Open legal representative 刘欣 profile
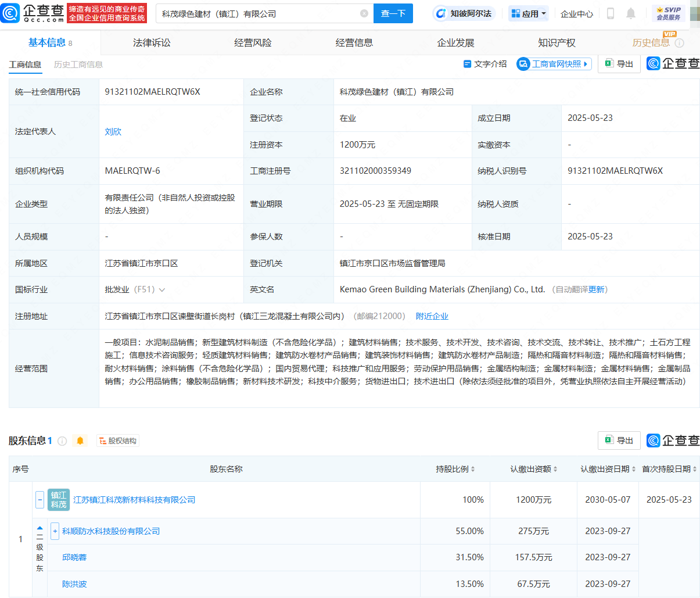 (113, 132)
